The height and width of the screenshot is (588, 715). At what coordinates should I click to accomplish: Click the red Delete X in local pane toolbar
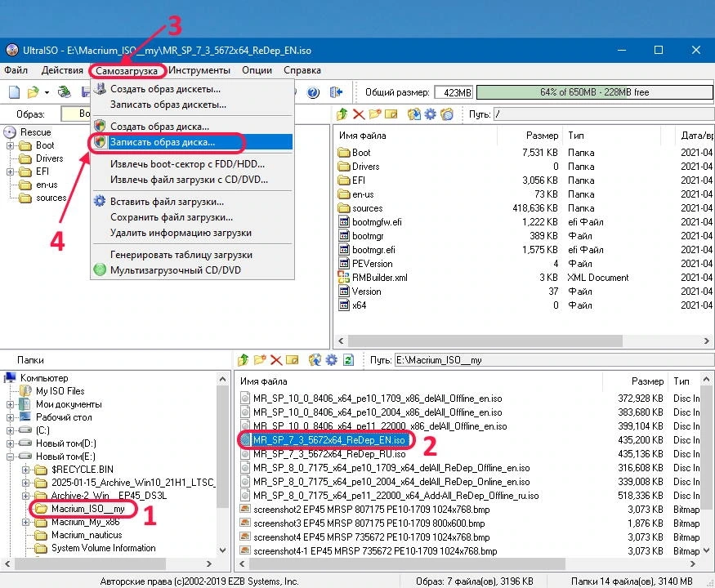276,360
